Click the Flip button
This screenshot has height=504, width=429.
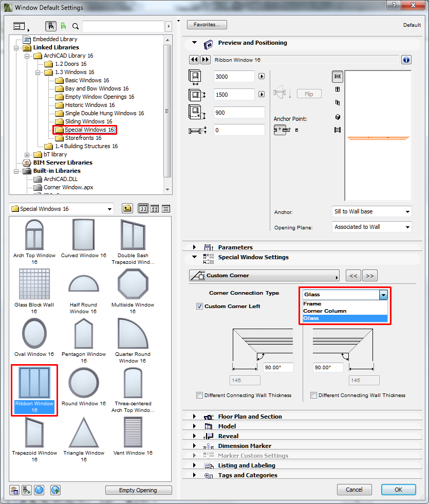(x=309, y=94)
